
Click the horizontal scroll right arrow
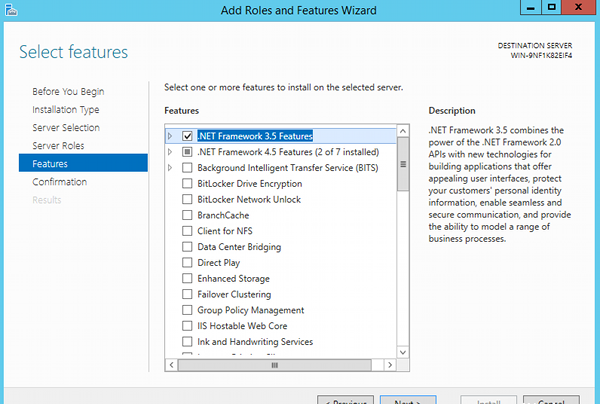pos(390,365)
